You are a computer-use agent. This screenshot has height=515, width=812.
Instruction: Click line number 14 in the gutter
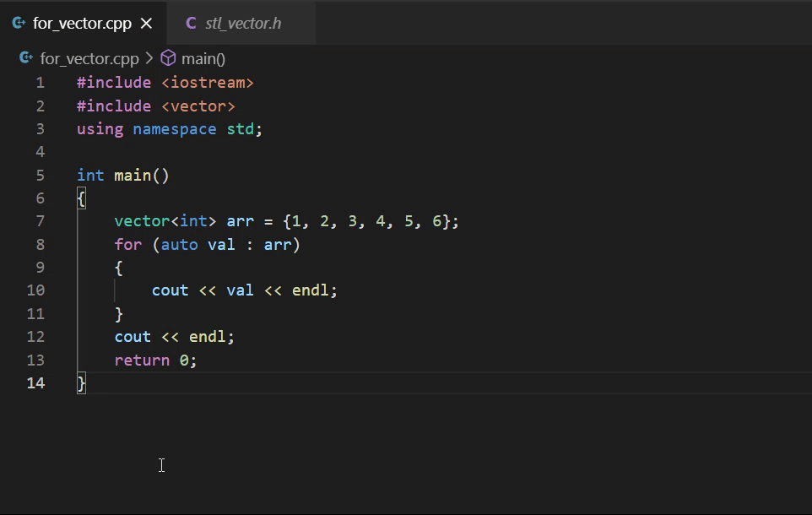tap(35, 383)
